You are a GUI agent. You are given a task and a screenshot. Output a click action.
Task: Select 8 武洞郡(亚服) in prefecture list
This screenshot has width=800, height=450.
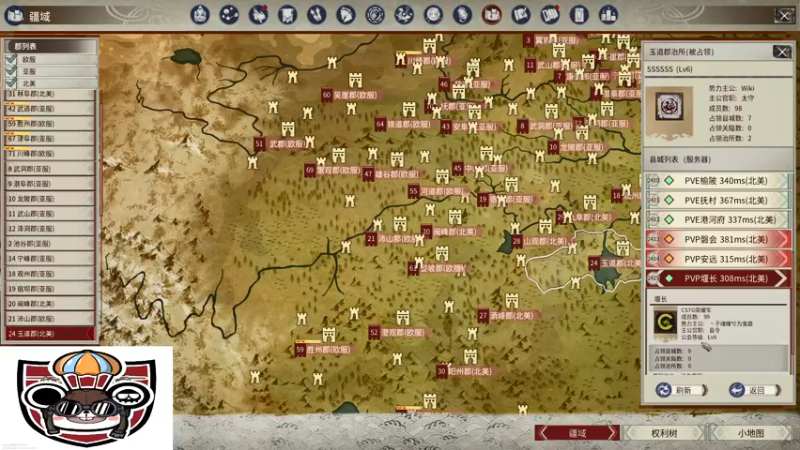pos(49,168)
